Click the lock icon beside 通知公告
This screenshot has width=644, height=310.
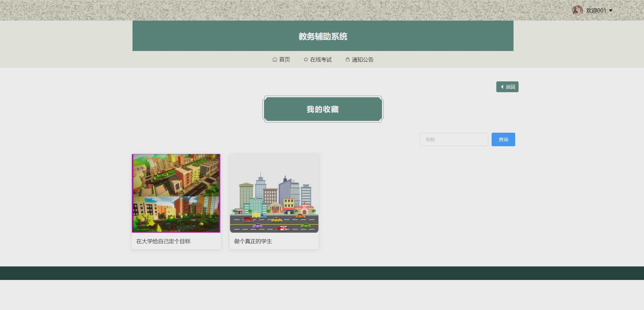[x=347, y=59]
